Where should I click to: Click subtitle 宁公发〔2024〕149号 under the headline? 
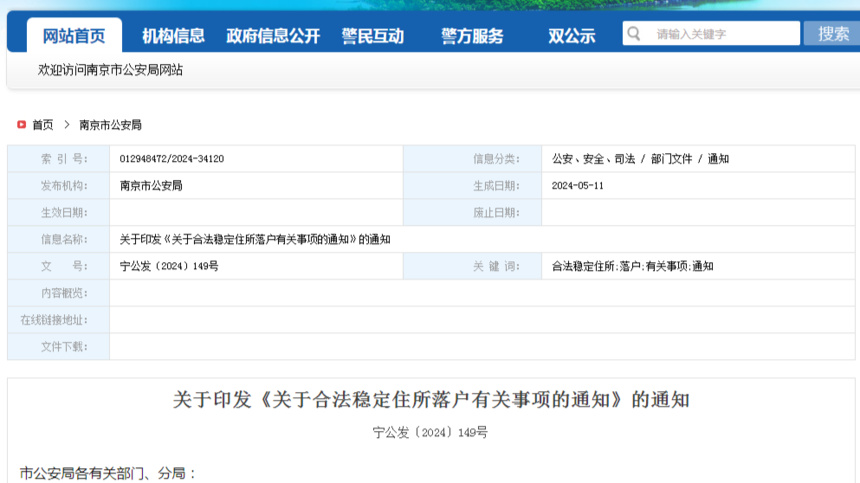(430, 432)
